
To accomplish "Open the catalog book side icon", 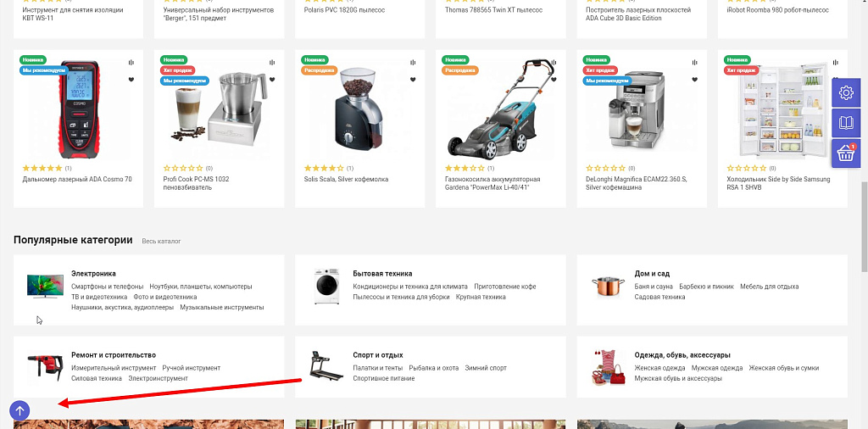I will coord(845,123).
